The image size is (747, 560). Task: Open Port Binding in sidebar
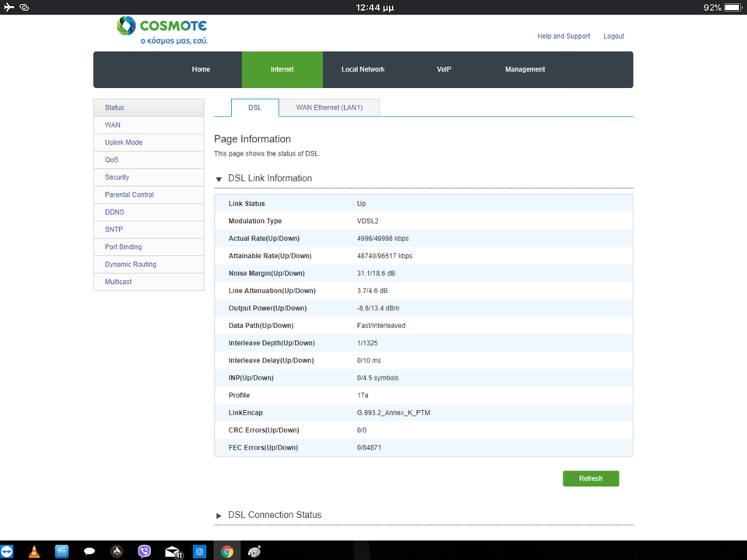149,247
